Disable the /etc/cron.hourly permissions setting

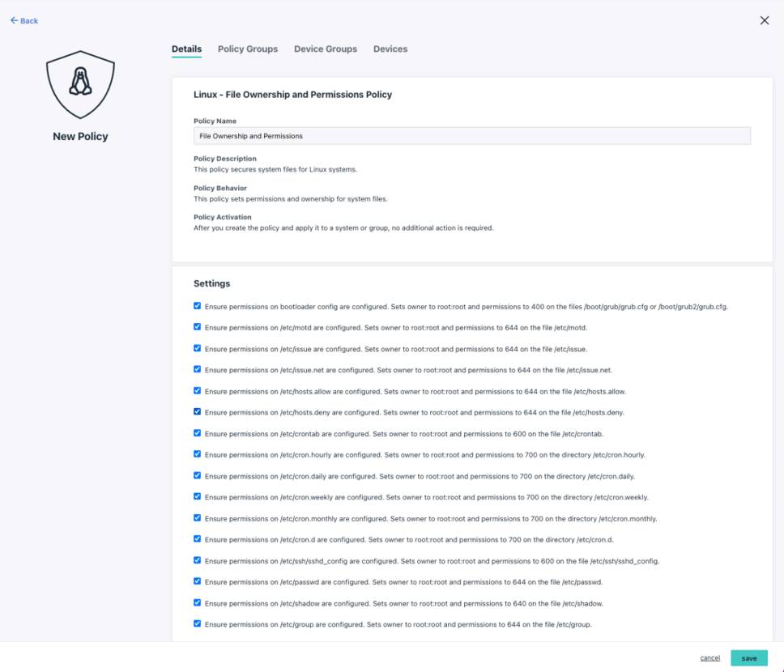(197, 455)
